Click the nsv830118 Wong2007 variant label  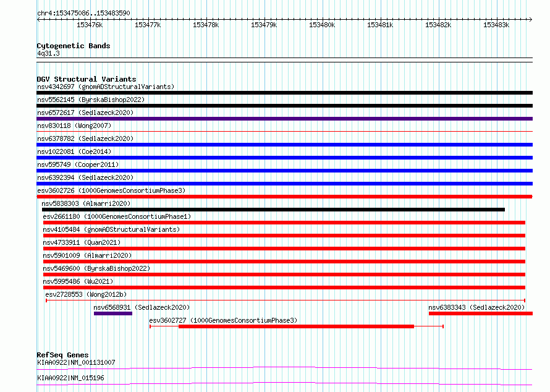click(x=74, y=126)
